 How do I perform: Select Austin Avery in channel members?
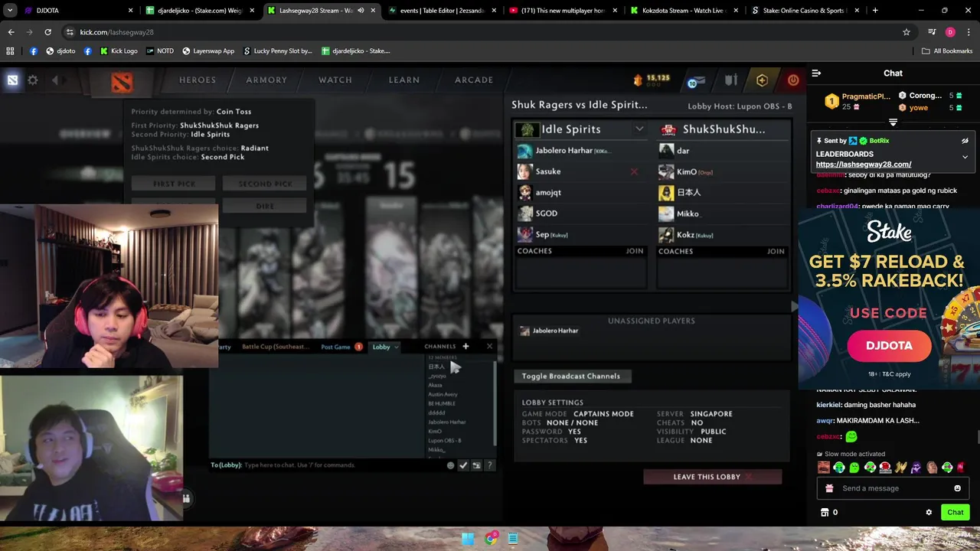[x=443, y=394]
